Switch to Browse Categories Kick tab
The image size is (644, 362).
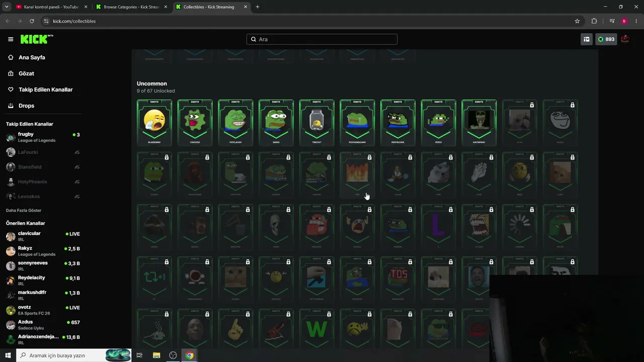(x=131, y=7)
